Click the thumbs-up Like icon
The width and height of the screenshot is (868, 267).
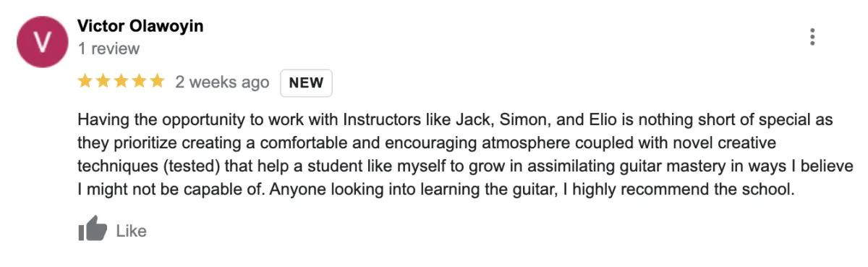click(92, 231)
